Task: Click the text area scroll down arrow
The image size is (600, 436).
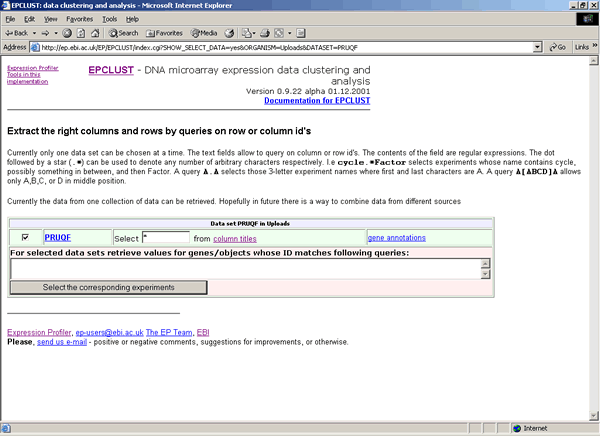Action: [485, 274]
